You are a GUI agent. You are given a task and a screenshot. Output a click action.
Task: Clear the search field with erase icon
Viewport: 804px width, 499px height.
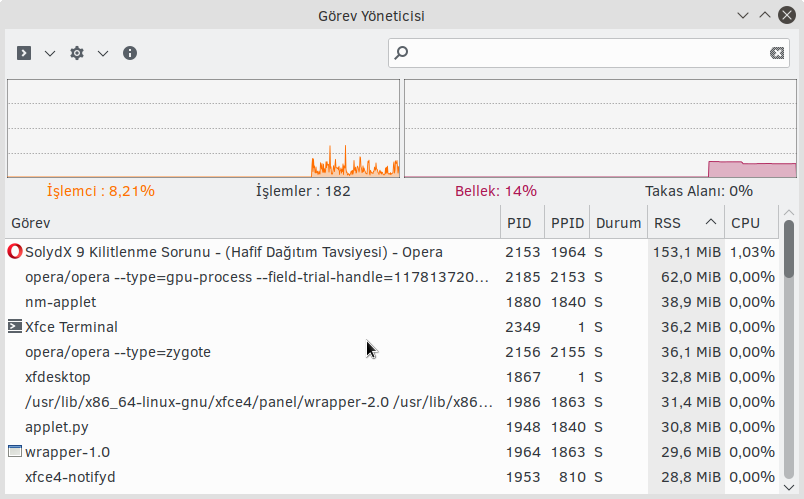(x=777, y=53)
